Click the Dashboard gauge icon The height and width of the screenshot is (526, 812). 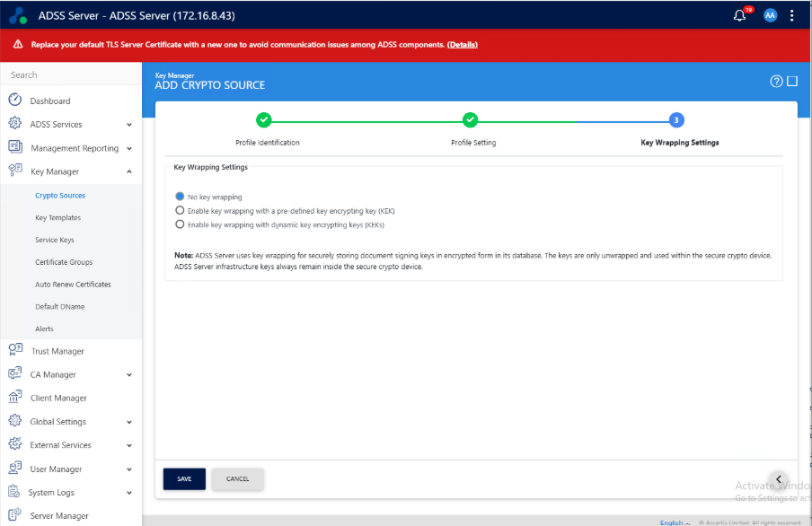click(15, 100)
